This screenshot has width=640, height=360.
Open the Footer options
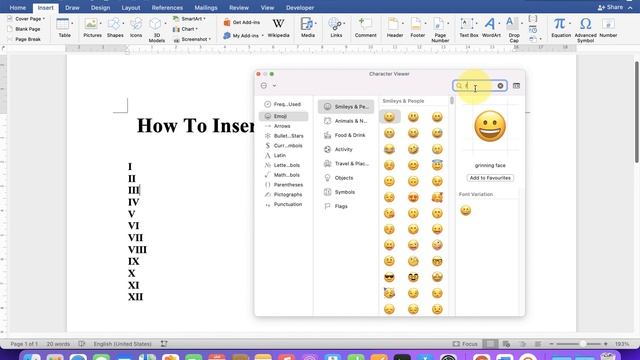(418, 28)
